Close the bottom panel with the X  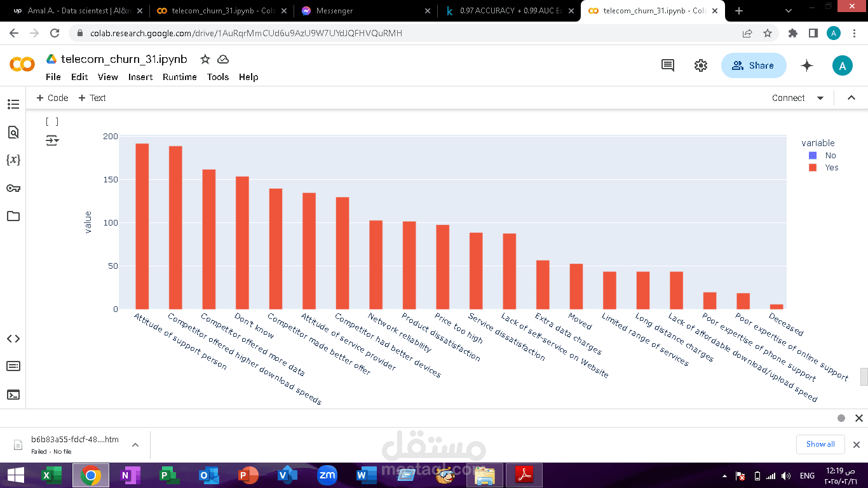(859, 418)
